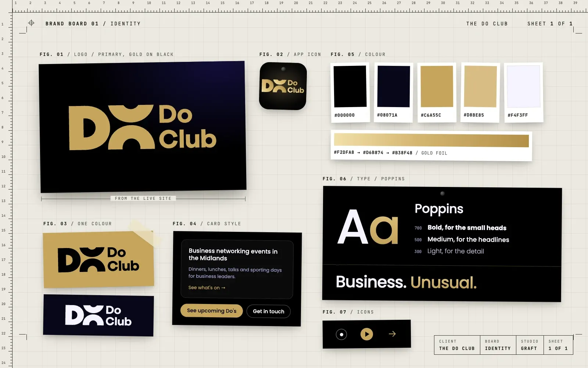Click the '#F2DFA8 → #D6B874 → #B38F48' gradient label
Viewport: 588px width, 368px height.
[373, 153]
